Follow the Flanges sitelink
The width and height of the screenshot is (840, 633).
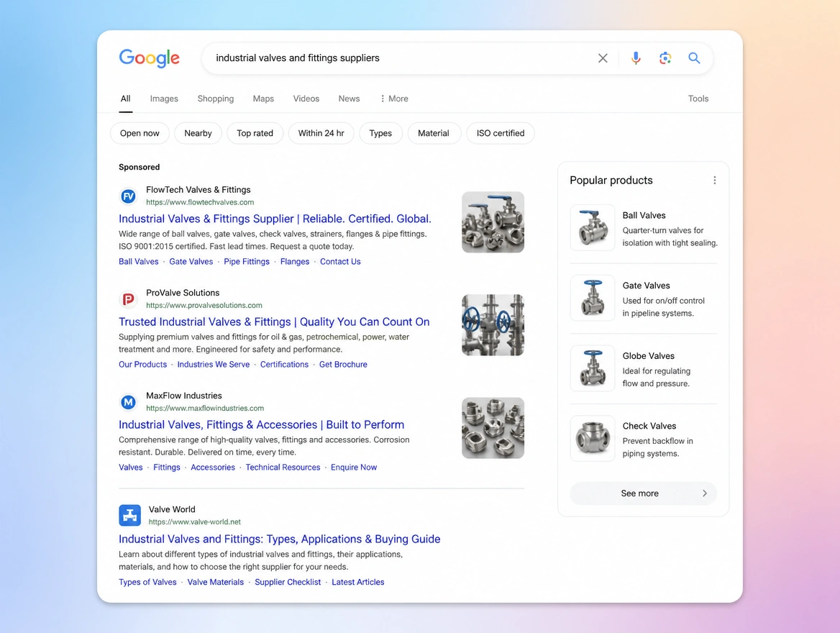coord(295,262)
